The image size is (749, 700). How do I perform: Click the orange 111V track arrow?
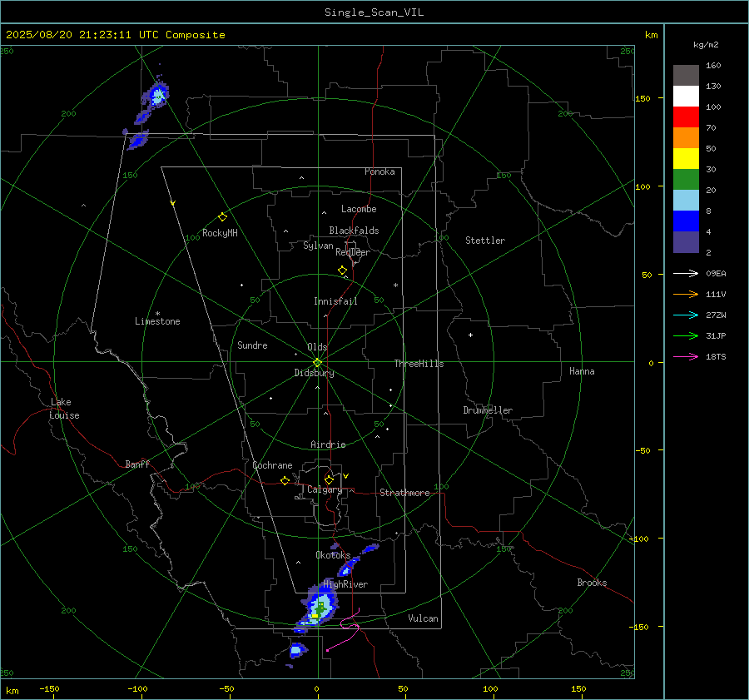pos(686,295)
